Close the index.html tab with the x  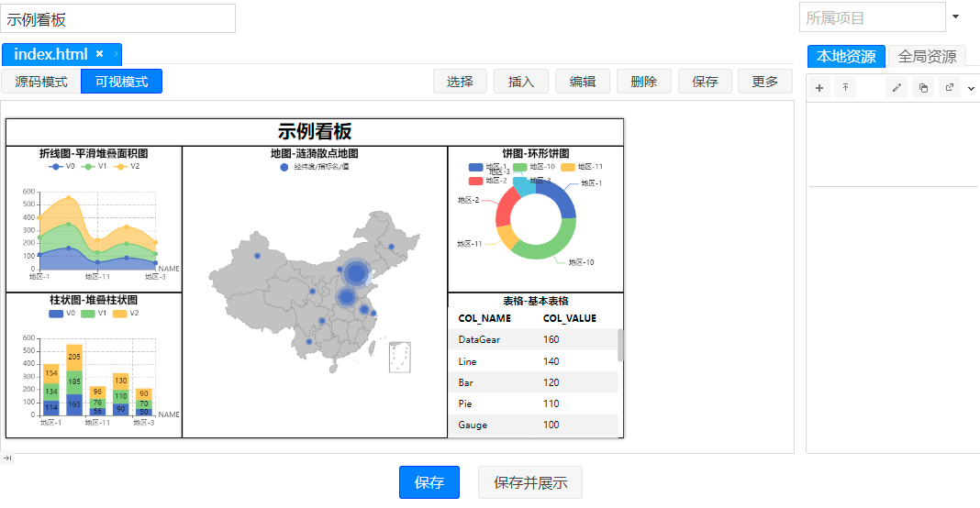99,54
